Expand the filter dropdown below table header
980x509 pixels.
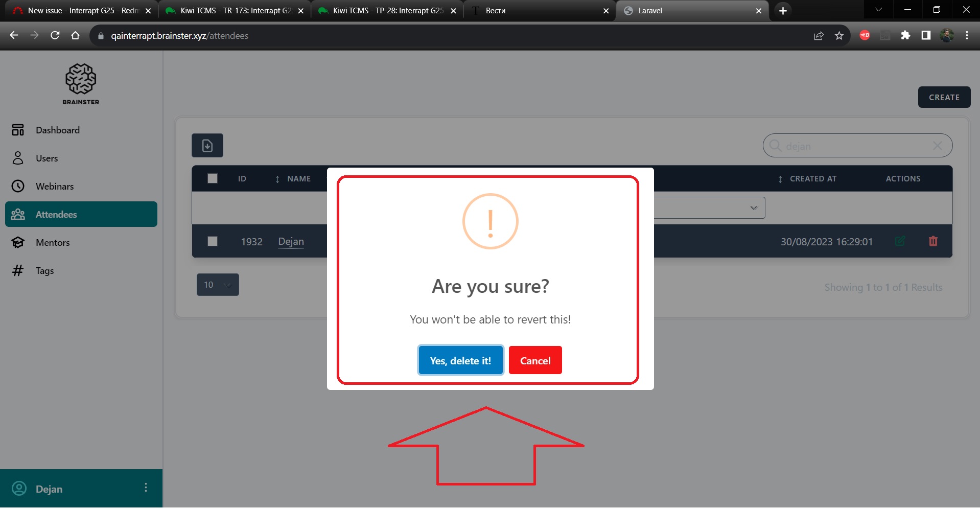[753, 208]
